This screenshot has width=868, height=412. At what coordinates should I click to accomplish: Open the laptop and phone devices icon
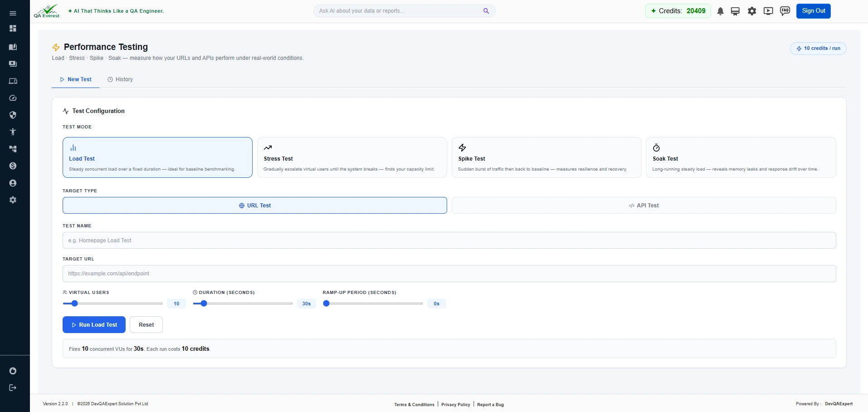click(13, 81)
